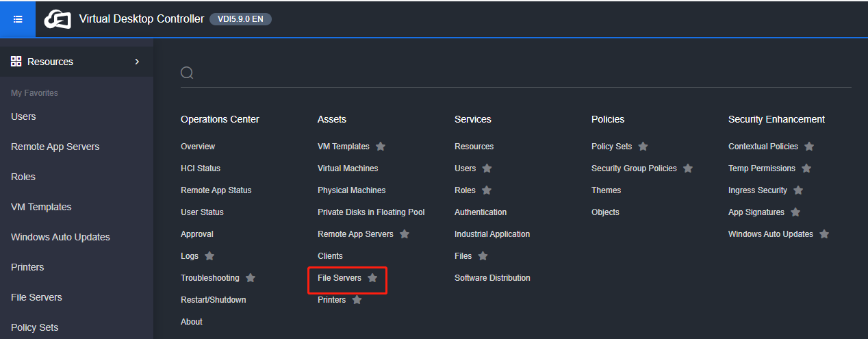Open the HCI Status page
The height and width of the screenshot is (339, 868).
(201, 168)
